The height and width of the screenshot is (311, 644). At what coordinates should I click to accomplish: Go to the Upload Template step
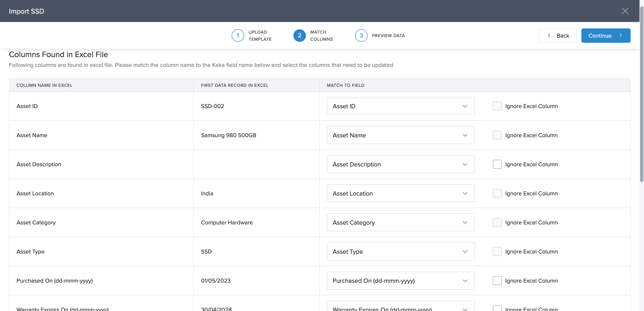click(260, 36)
